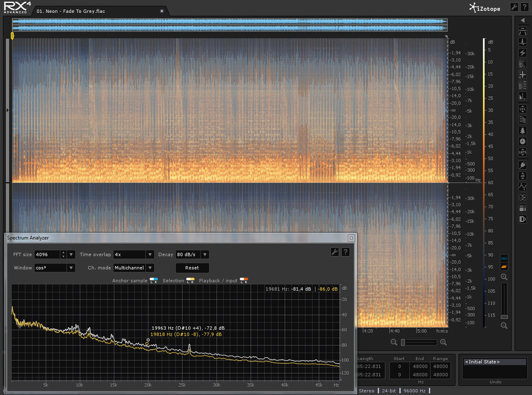This screenshot has height=395, width=532.
Task: Click the top End 48000 field
Action: pyautogui.click(x=420, y=366)
